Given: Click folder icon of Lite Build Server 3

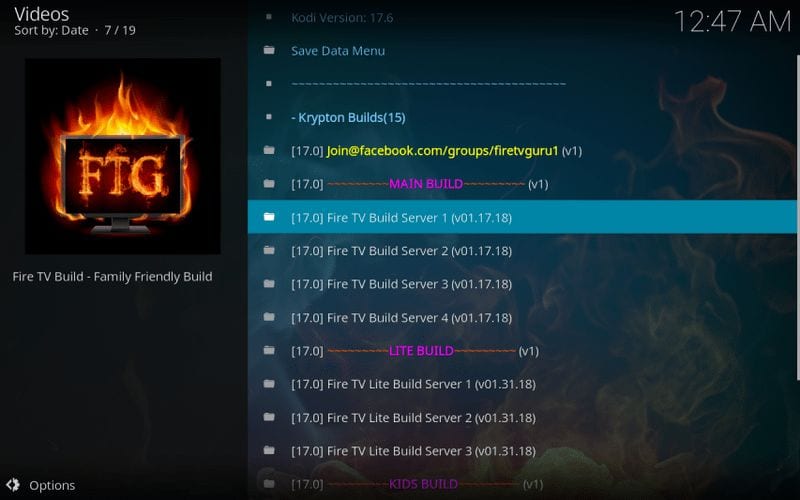Looking at the screenshot, I should tap(269, 450).
